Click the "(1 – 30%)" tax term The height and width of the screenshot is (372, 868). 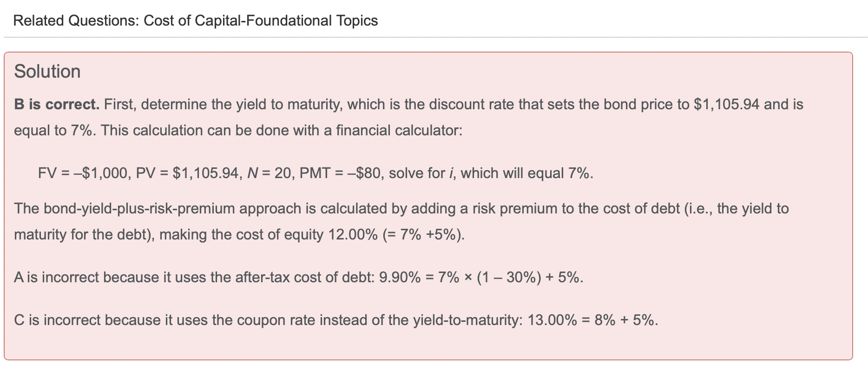click(x=509, y=277)
